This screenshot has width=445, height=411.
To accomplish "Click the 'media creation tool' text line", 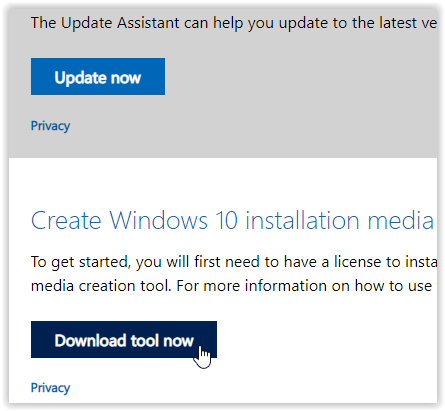I will pyautogui.click(x=234, y=286).
